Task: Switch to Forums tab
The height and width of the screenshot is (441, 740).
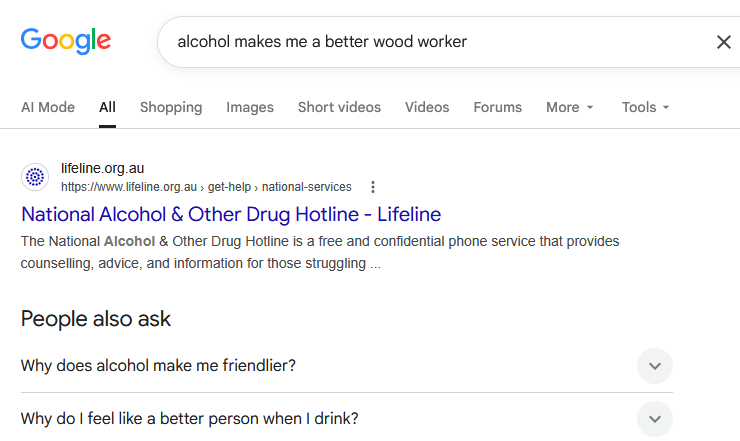Action: 497,107
